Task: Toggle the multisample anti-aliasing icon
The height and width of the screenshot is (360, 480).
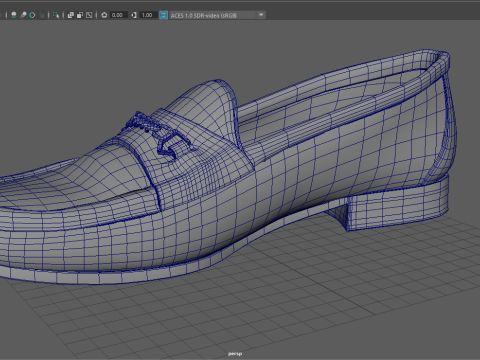Action: [32, 15]
